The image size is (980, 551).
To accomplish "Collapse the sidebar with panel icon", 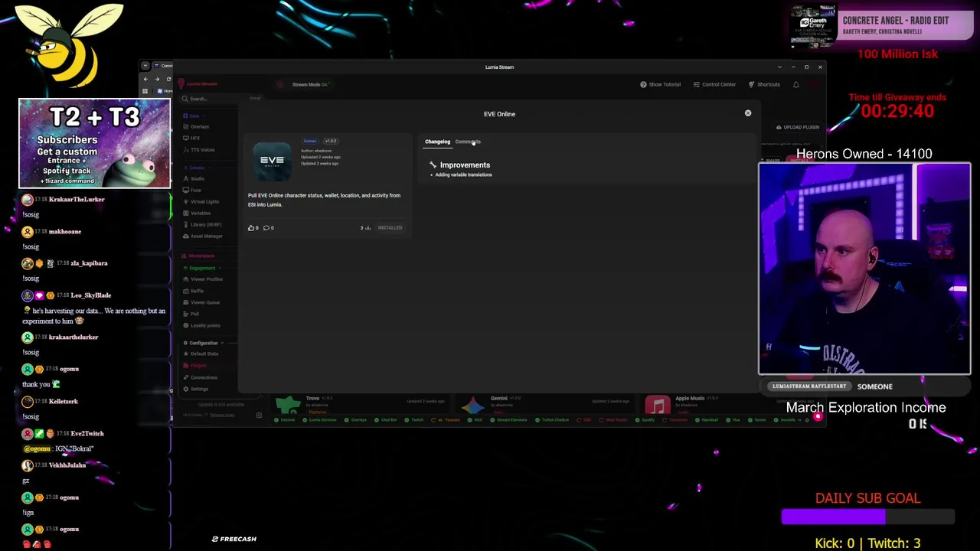I will [x=259, y=415].
